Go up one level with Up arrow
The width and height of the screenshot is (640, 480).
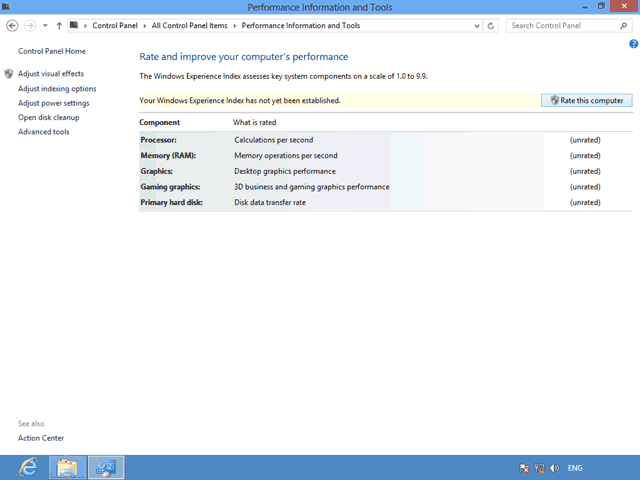pyautogui.click(x=59, y=26)
